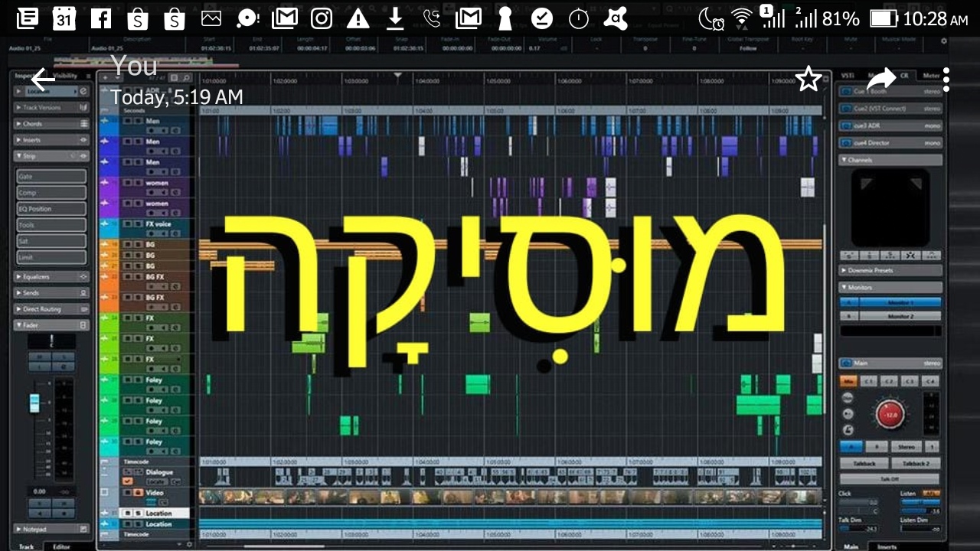Toggle the C 1 cue source button
The image size is (980, 551).
click(869, 381)
